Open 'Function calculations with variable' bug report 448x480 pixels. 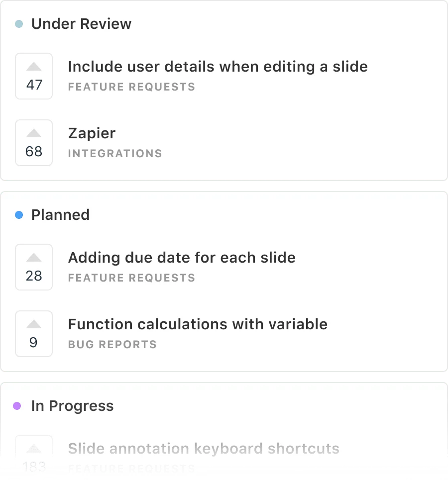click(198, 324)
